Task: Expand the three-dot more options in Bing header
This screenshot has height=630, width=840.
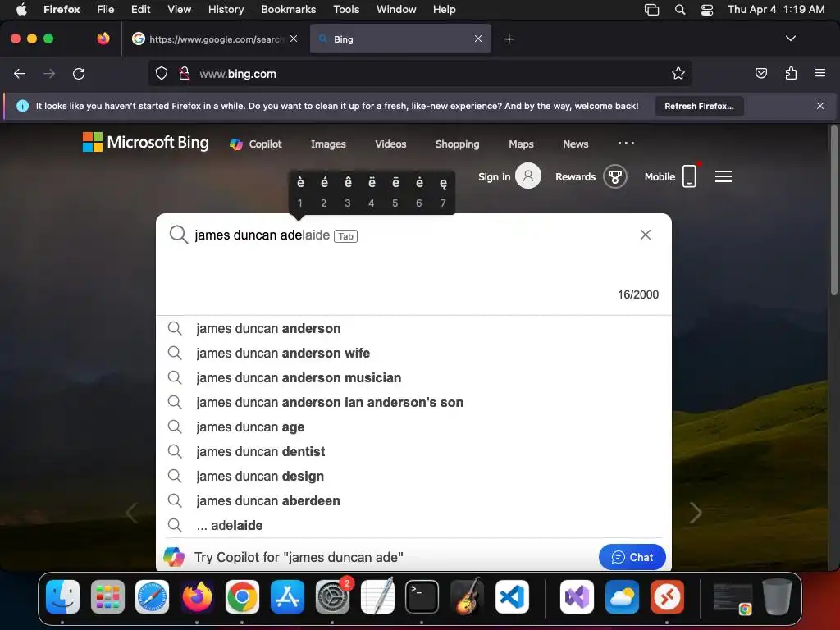Action: 626,143
